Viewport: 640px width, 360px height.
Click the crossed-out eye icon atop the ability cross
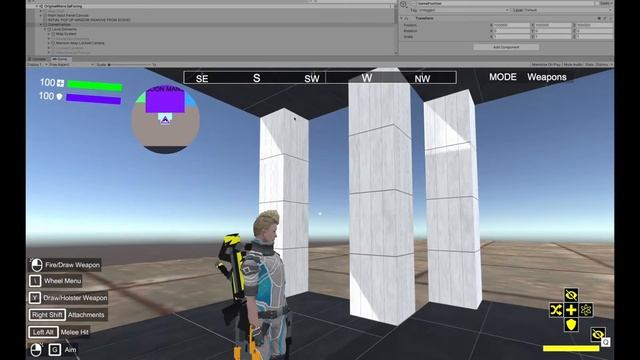[x=571, y=295]
